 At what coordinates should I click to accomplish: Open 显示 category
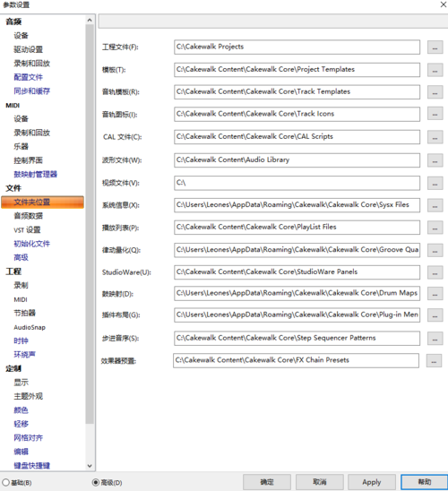[x=21, y=383]
